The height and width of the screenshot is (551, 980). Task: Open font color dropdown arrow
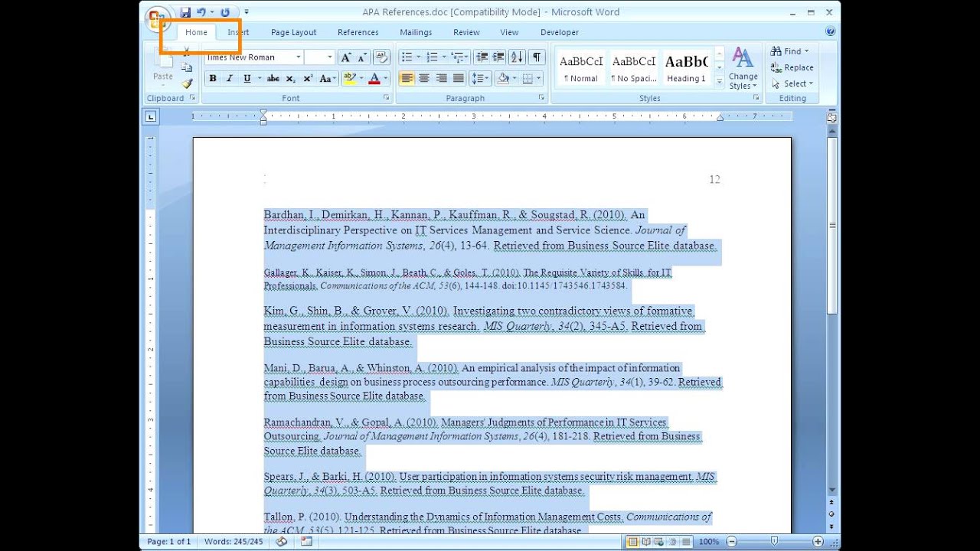click(386, 79)
